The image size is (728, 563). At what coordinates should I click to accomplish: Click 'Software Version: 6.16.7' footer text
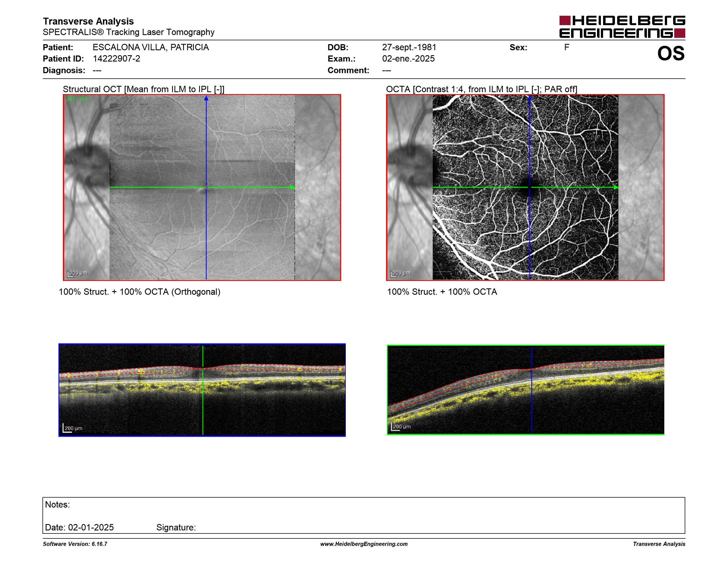click(75, 544)
